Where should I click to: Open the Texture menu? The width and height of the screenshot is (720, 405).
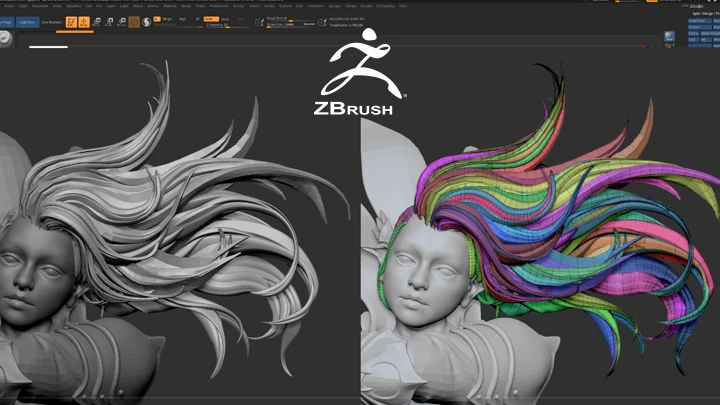pos(285,6)
